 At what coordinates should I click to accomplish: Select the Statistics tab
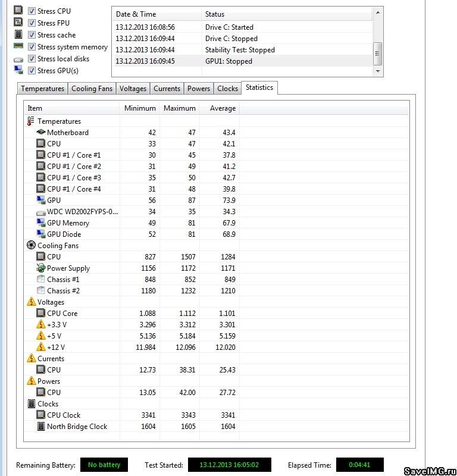259,87
